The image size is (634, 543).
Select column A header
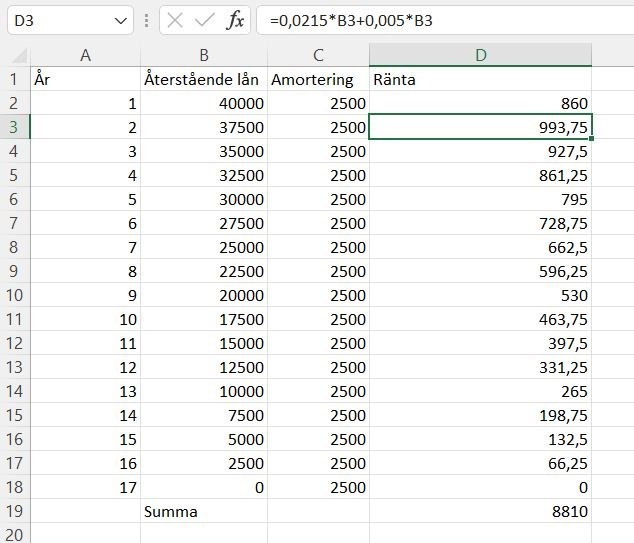pos(85,56)
